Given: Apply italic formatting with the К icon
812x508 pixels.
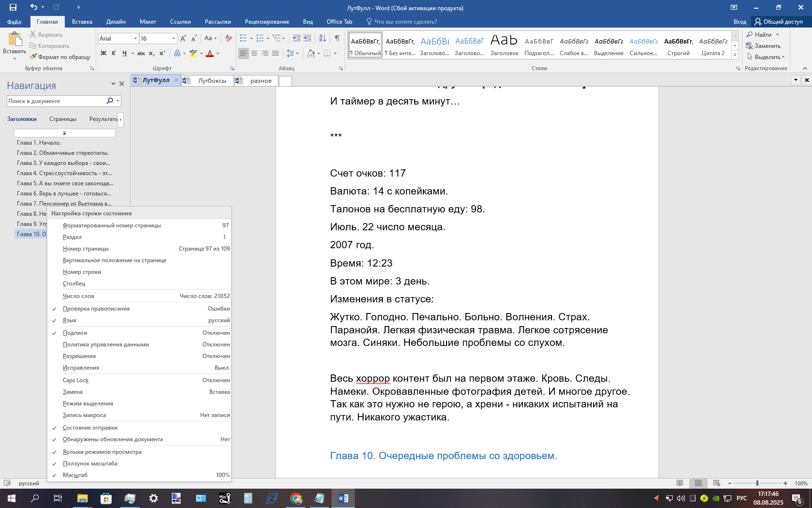Looking at the screenshot, I should 114,53.
